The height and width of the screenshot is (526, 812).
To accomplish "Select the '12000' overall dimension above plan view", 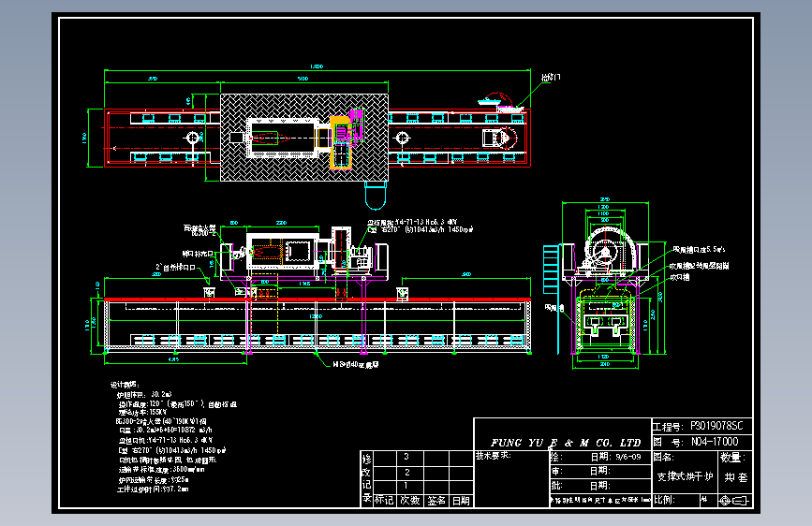I will (x=317, y=66).
